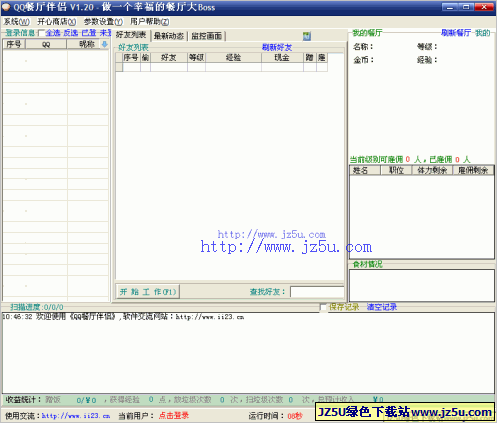Click the 昵称 column header

click(x=87, y=44)
